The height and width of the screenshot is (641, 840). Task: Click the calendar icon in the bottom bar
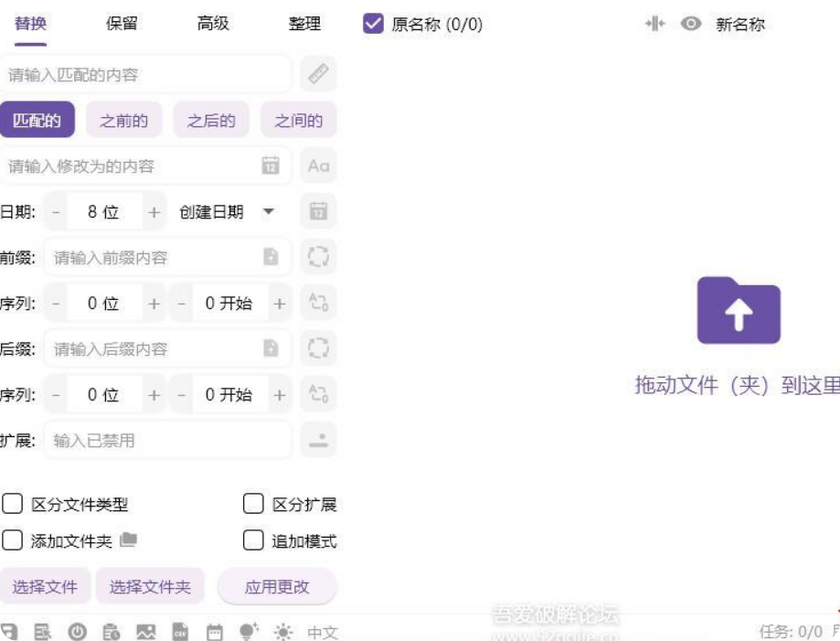tap(215, 632)
